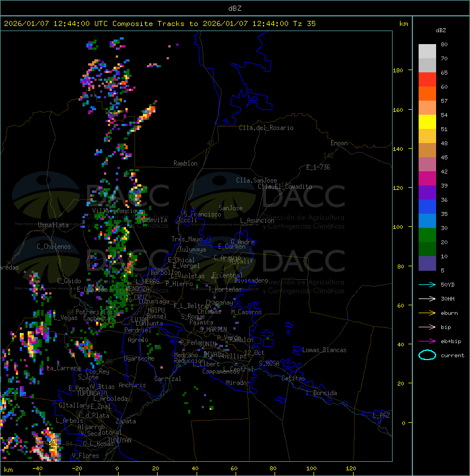Click the 'Catitas' map label

(x=293, y=378)
